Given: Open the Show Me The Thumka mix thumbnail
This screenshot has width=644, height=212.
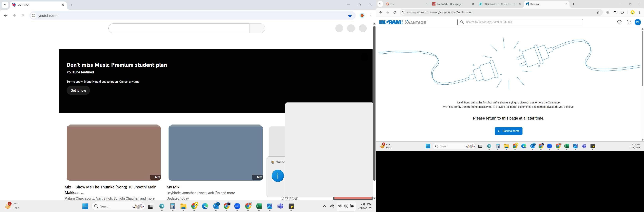Looking at the screenshot, I should (113, 153).
